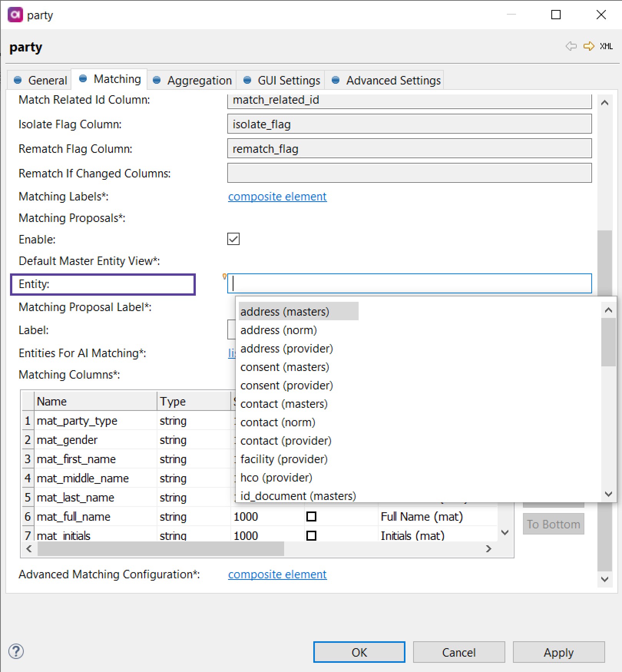Click main panel scroll up arrow

click(x=605, y=103)
